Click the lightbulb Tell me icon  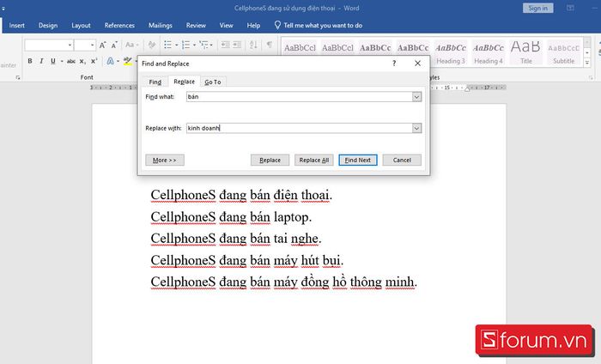point(277,25)
